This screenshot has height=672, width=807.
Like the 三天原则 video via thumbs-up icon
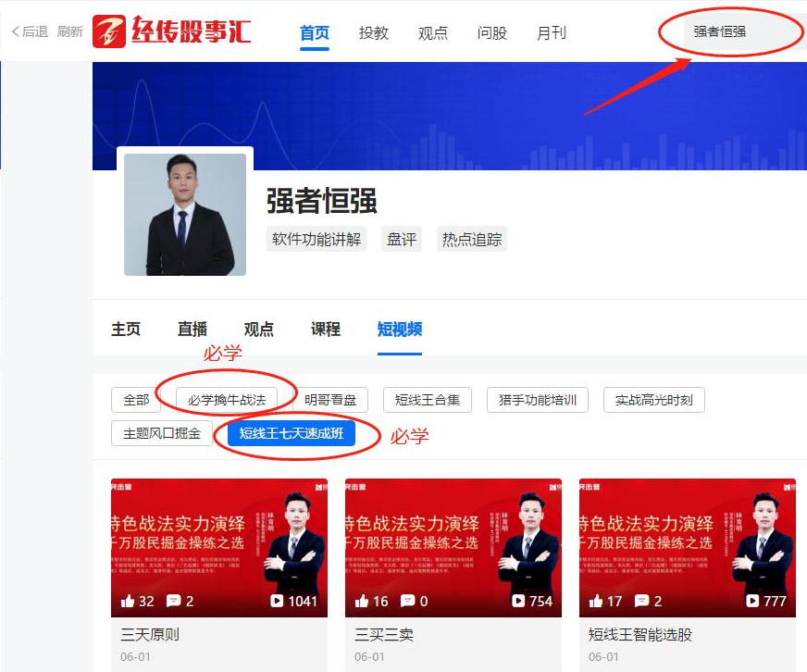point(128,601)
